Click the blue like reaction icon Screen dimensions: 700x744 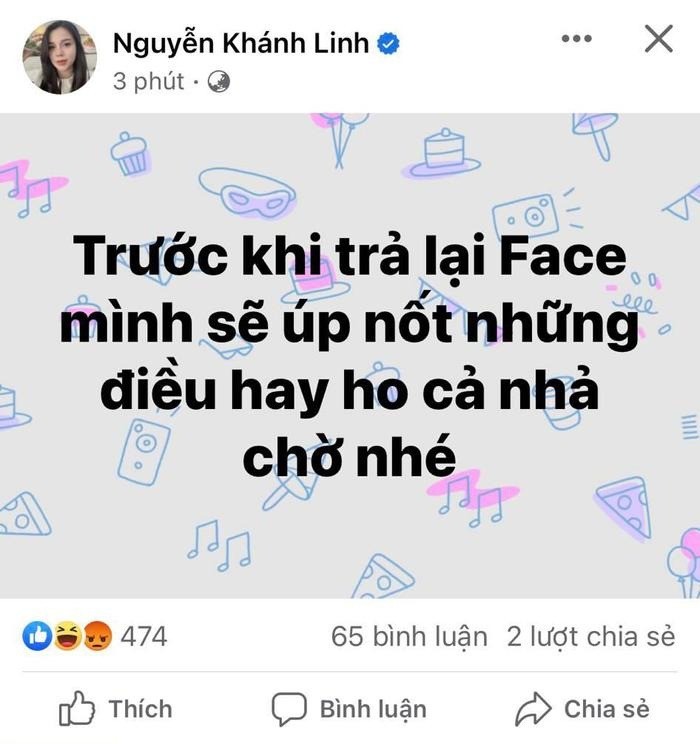pos(39,635)
